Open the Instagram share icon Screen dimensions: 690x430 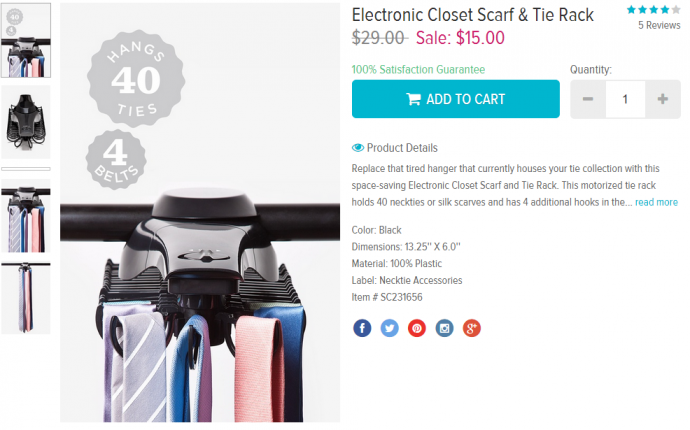(444, 328)
